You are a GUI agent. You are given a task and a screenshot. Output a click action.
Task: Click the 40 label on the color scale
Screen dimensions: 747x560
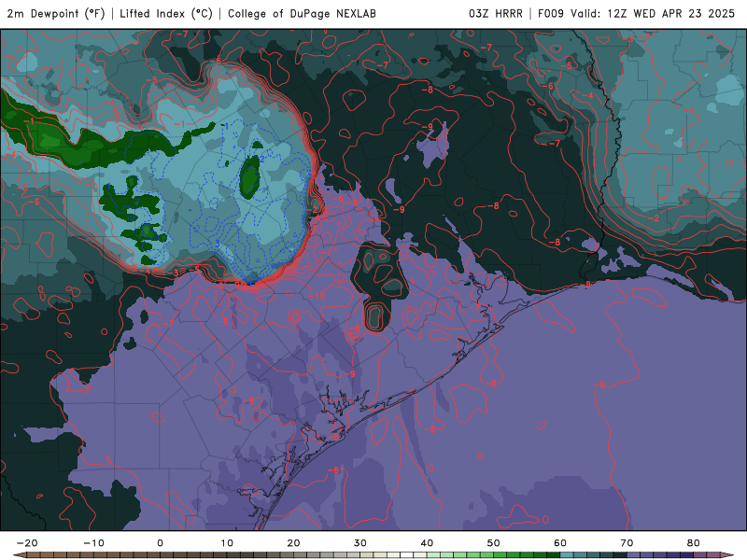(427, 543)
